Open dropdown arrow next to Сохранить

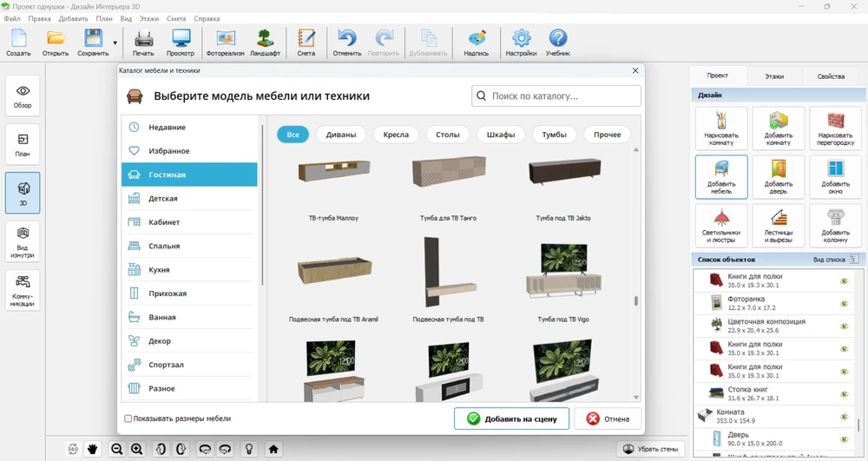115,42
